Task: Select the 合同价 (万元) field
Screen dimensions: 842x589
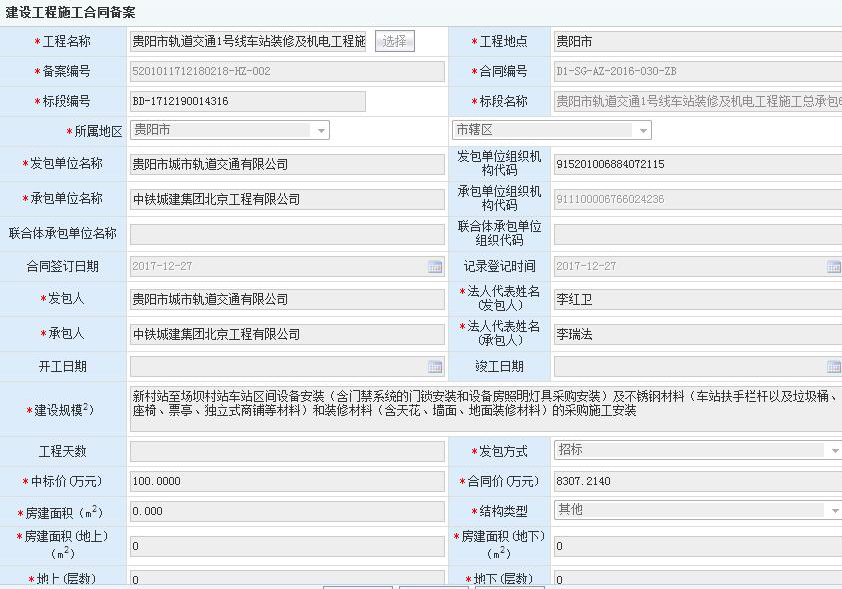Action: [x=697, y=482]
